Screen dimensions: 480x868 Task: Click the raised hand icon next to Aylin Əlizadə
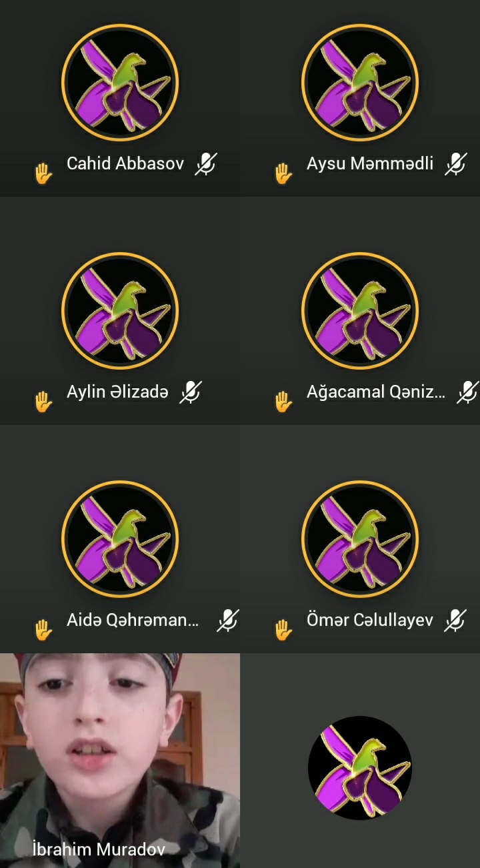[x=43, y=402]
